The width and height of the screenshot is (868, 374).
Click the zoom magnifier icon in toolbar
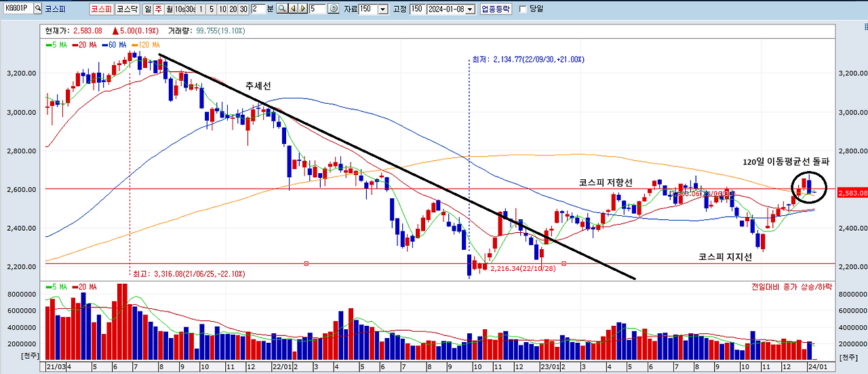pos(282,9)
